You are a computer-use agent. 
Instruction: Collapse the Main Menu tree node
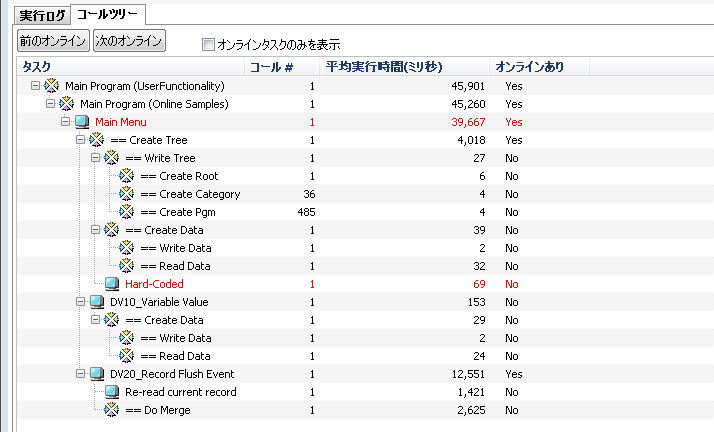(65, 122)
